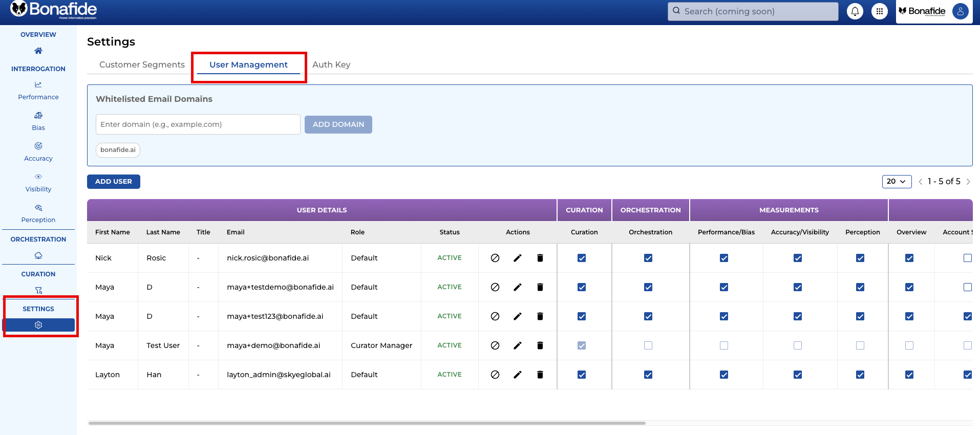Open the notifications bell icon
The height and width of the screenshot is (435, 980).
[x=855, y=11]
